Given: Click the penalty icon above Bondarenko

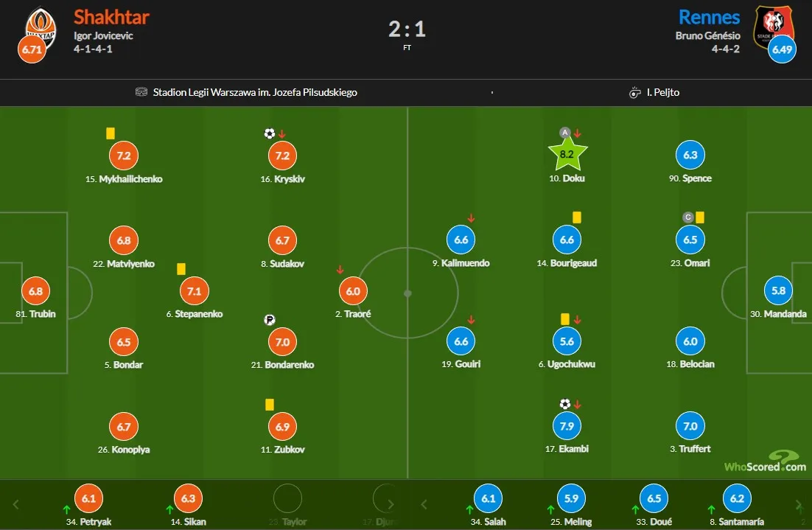Looking at the screenshot, I should coord(269,320).
